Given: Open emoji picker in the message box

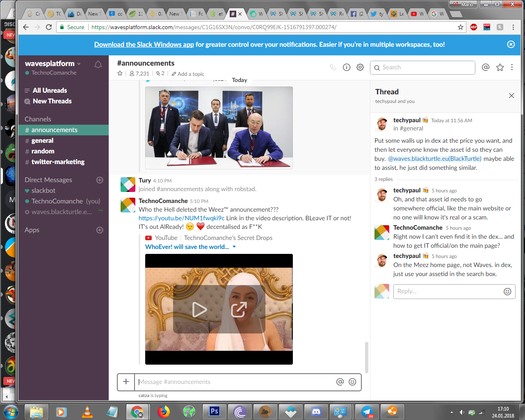Looking at the screenshot, I should coord(352,382).
